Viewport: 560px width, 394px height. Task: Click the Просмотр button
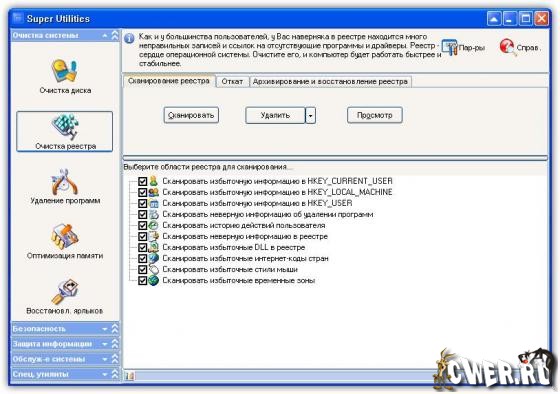point(375,115)
